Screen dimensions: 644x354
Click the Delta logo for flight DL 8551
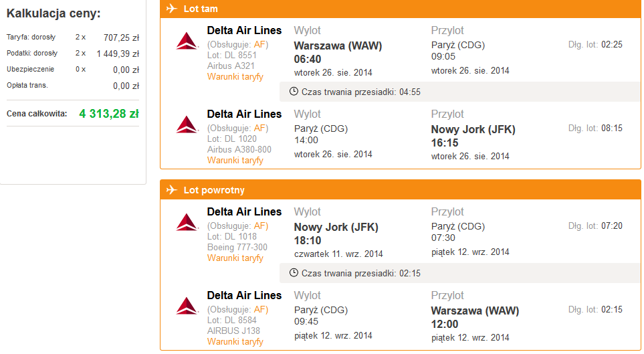[x=187, y=41]
